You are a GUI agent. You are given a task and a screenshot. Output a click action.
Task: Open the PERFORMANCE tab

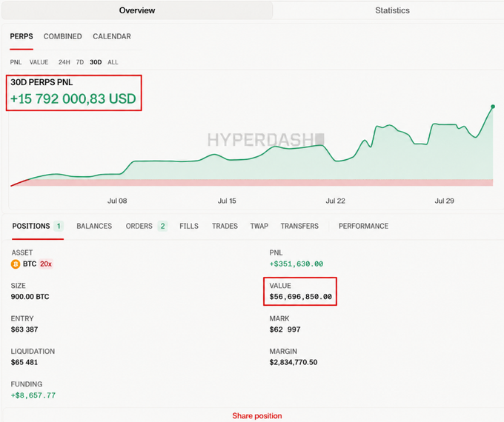(x=363, y=226)
